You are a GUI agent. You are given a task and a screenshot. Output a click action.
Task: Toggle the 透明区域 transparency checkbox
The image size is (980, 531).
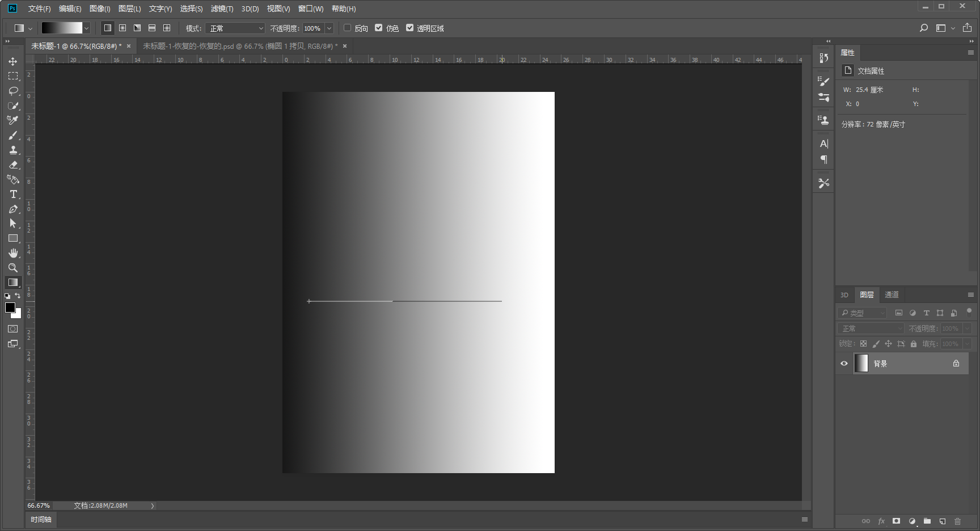(410, 28)
